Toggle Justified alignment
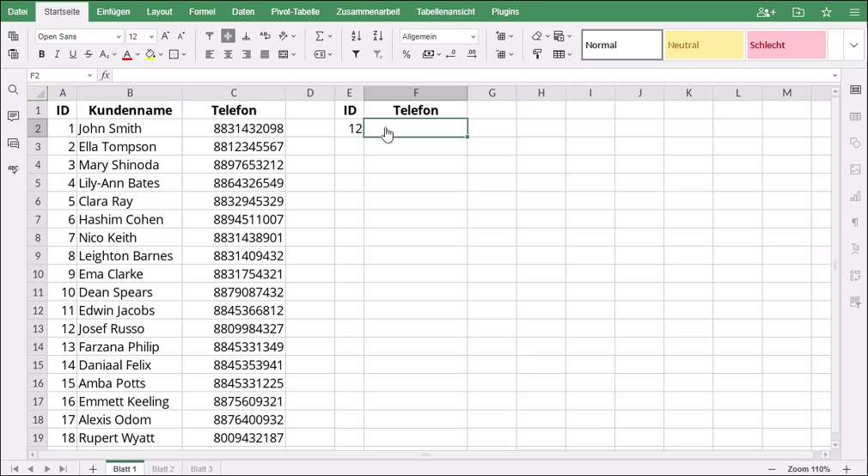Image resolution: width=868 pixels, height=476 pixels. (x=265, y=54)
